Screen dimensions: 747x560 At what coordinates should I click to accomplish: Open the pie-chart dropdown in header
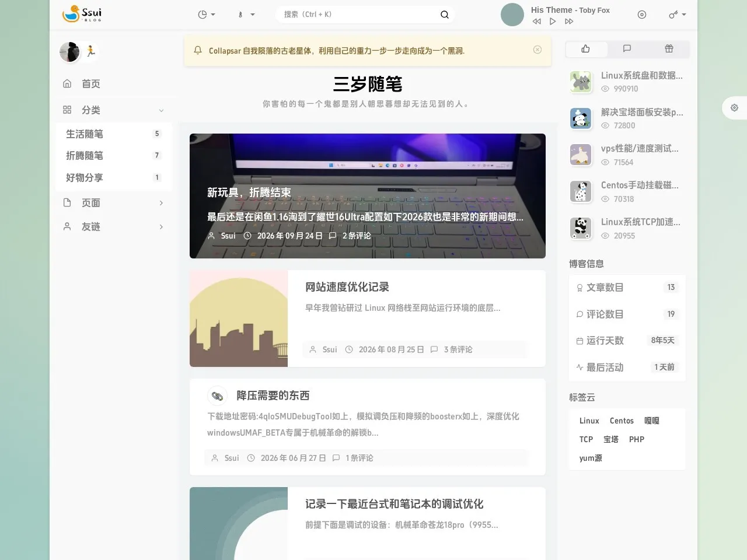(x=207, y=15)
